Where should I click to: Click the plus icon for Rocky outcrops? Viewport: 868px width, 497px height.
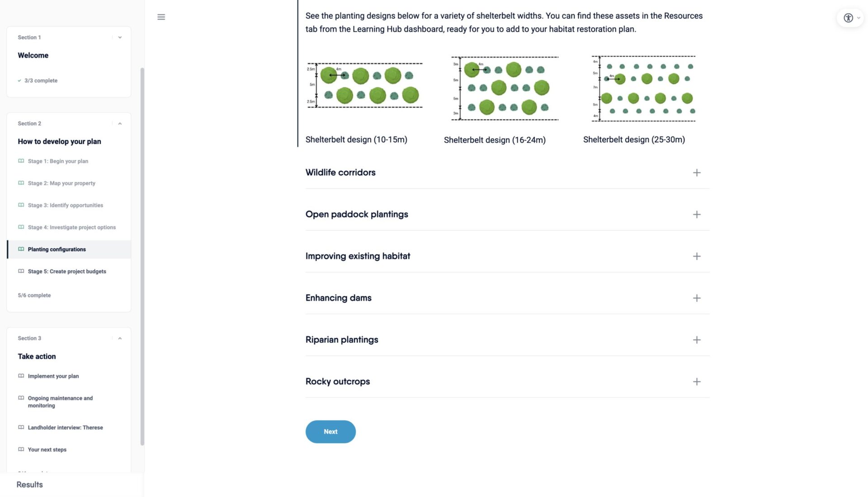click(697, 382)
